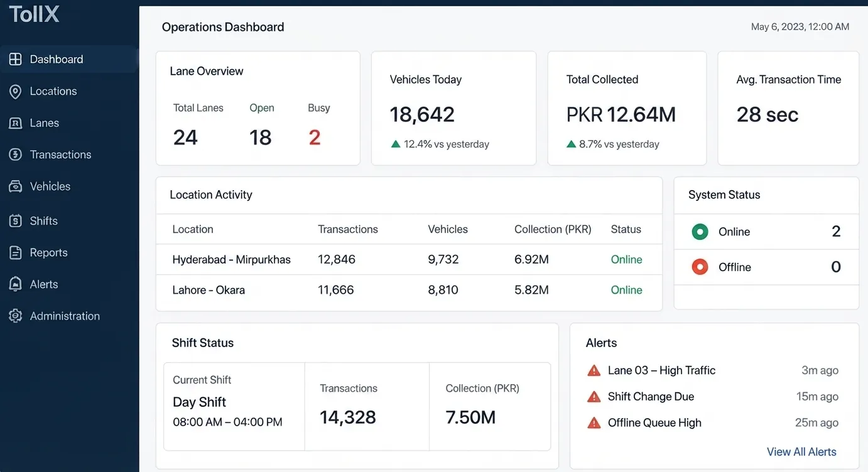Click the TollX logo
The image size is (868, 472).
click(34, 14)
